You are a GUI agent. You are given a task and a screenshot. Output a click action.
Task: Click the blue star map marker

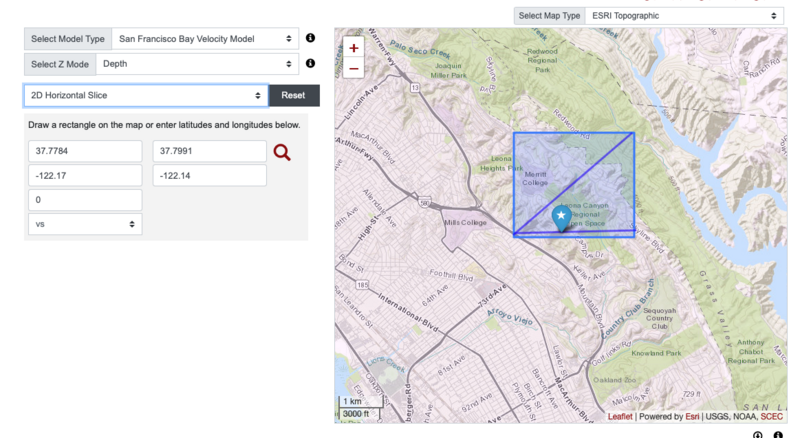click(x=561, y=218)
